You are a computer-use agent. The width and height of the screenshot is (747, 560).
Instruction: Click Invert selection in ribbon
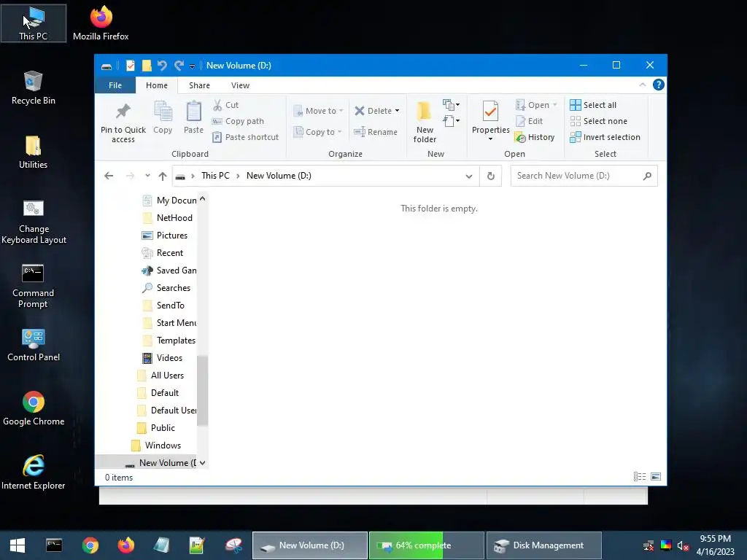pos(605,137)
